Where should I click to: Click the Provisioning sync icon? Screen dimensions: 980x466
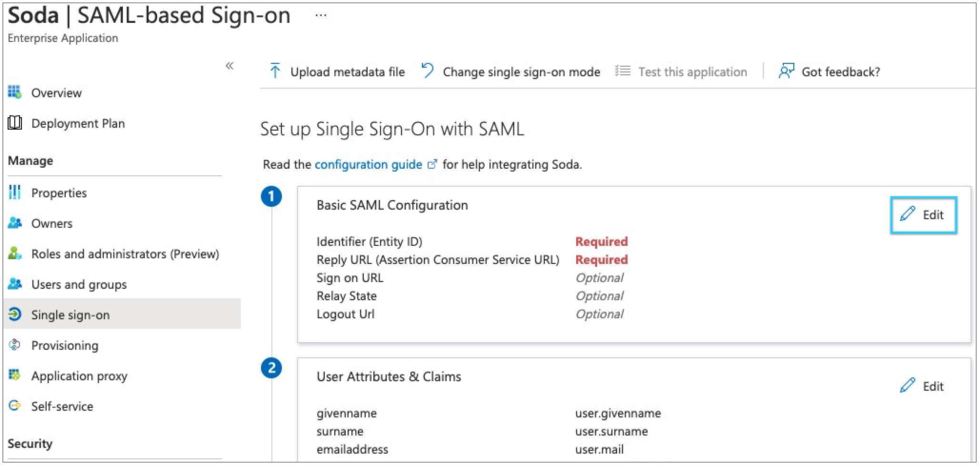click(x=15, y=345)
